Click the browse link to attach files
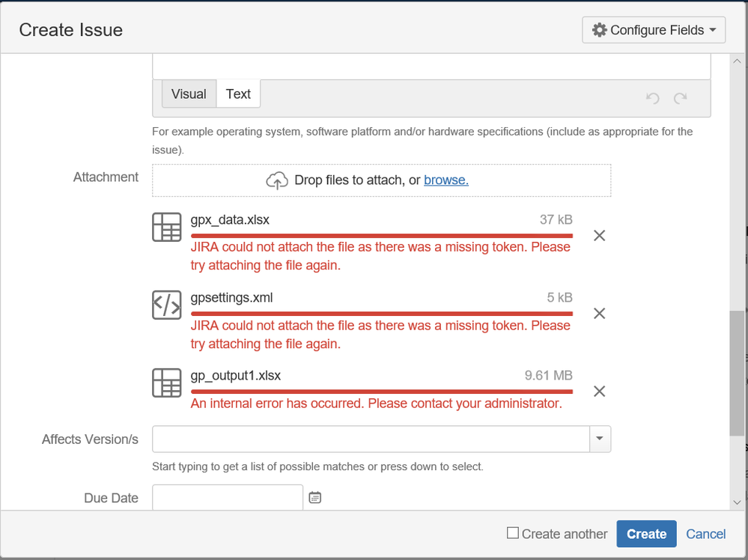The width and height of the screenshot is (748, 560). click(x=446, y=180)
